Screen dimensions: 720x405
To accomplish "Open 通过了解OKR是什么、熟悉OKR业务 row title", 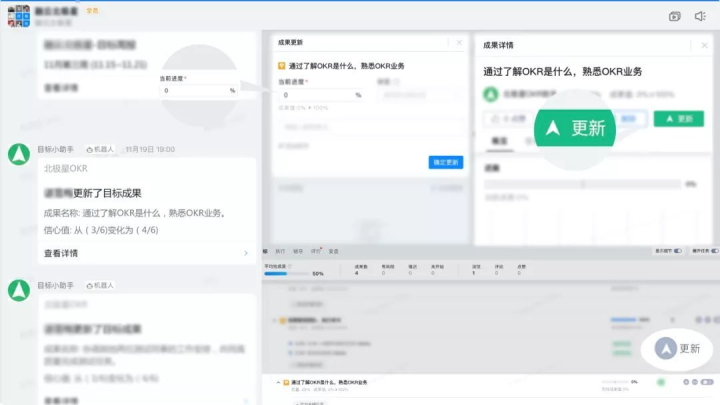I will point(329,382).
